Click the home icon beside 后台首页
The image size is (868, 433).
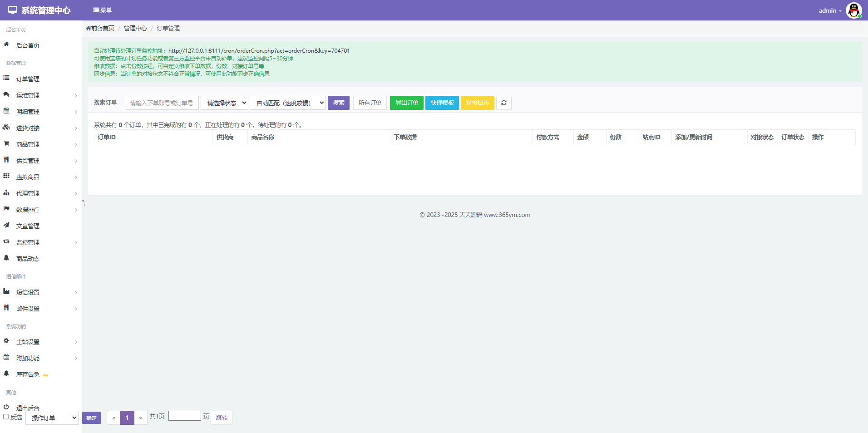(6, 45)
